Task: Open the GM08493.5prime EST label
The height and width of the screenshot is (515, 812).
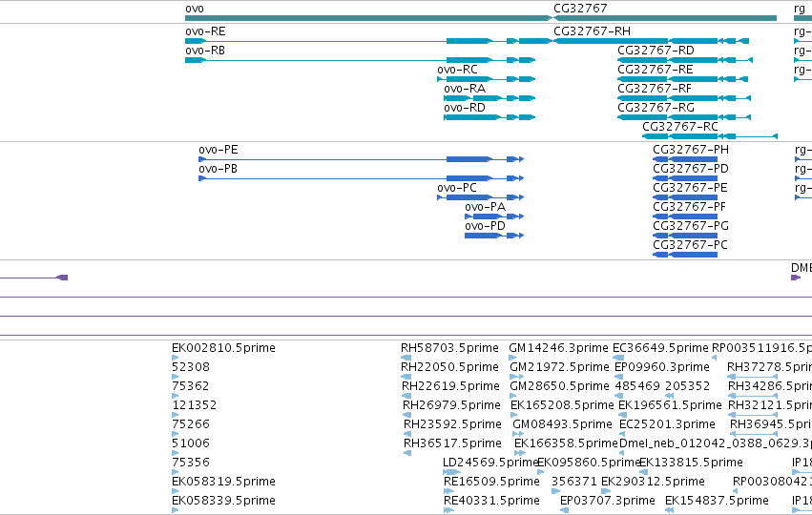Action: (x=562, y=425)
